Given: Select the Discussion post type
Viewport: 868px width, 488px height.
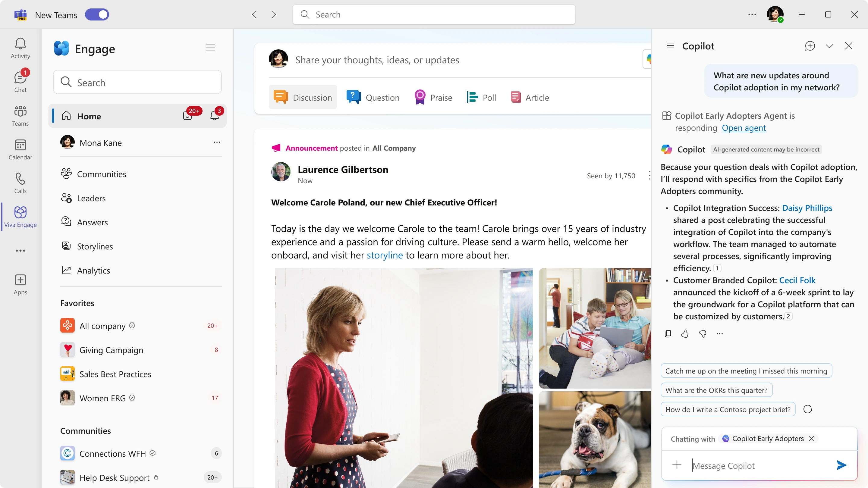Looking at the screenshot, I should [303, 97].
